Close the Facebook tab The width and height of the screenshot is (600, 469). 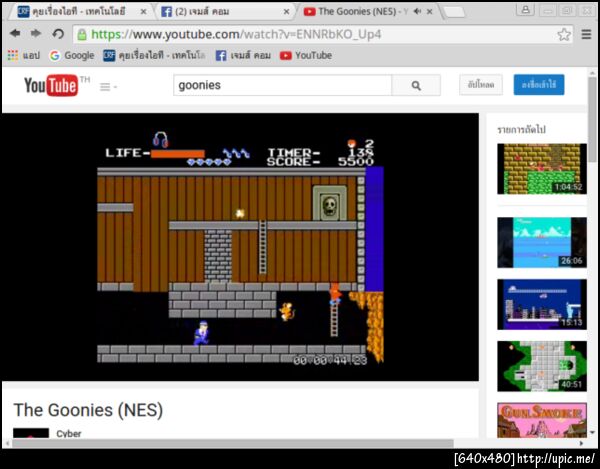click(286, 12)
